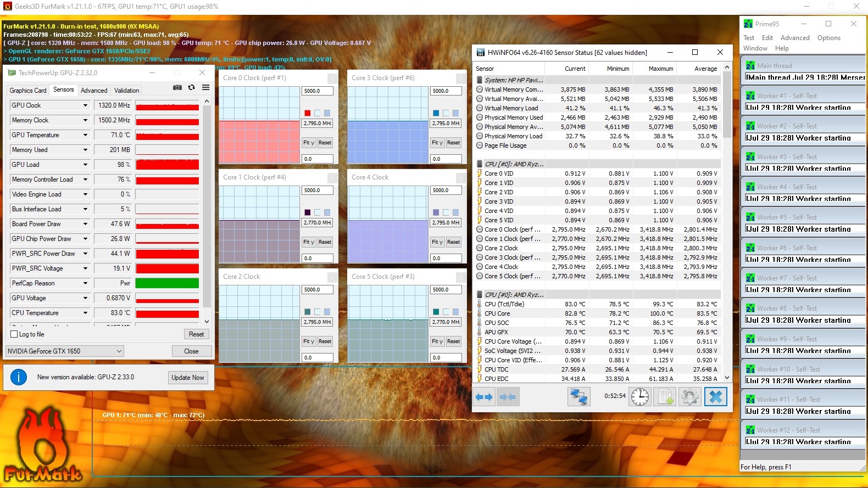The width and height of the screenshot is (868, 488).
Task: Click the GPU-Z Reset button
Action: click(x=197, y=334)
